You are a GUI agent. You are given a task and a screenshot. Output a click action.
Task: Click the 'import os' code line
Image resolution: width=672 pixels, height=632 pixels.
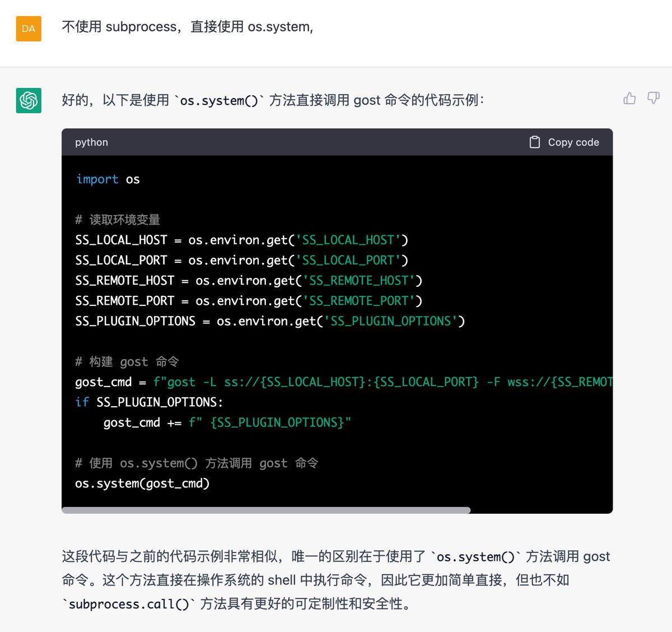[x=108, y=179]
